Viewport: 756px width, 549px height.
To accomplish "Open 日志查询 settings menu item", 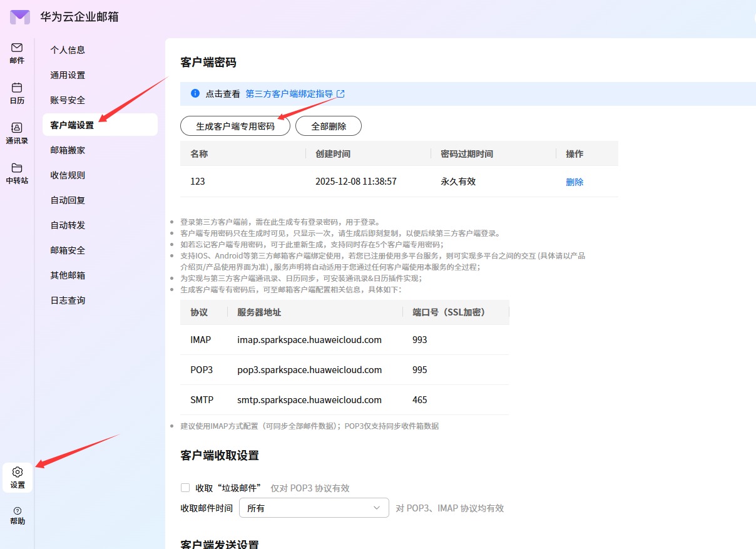I will 68,300.
